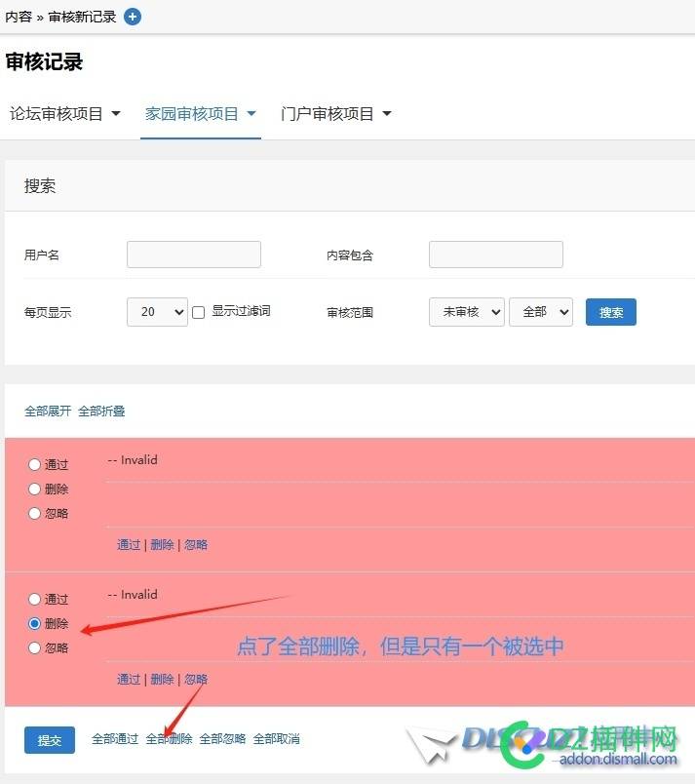Click 删除 link under first record
695x784 pixels.
tap(162, 544)
